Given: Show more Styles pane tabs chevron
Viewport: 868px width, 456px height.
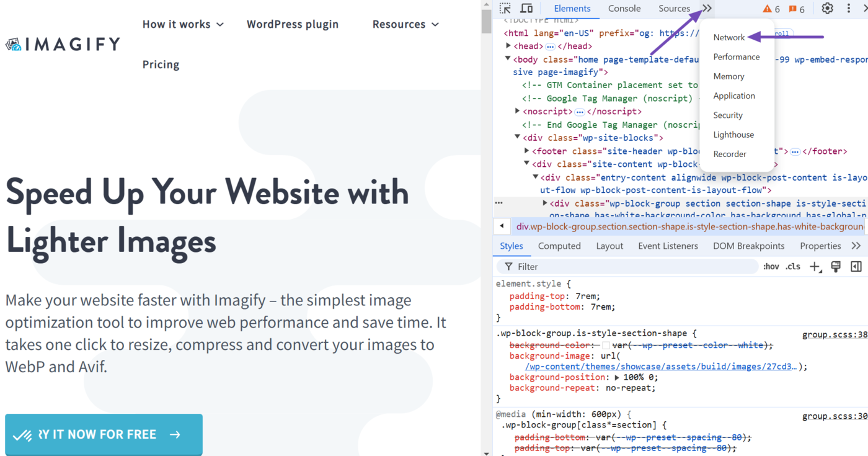Looking at the screenshot, I should 856,246.
